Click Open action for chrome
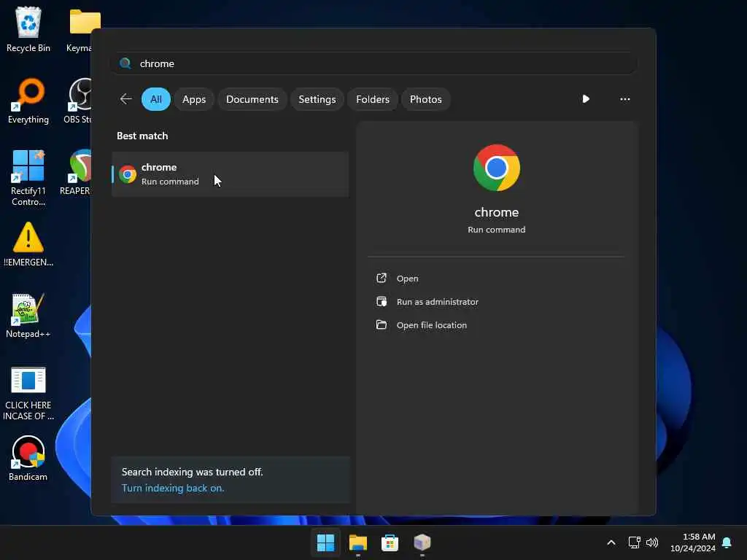The image size is (747, 560). coord(407,278)
